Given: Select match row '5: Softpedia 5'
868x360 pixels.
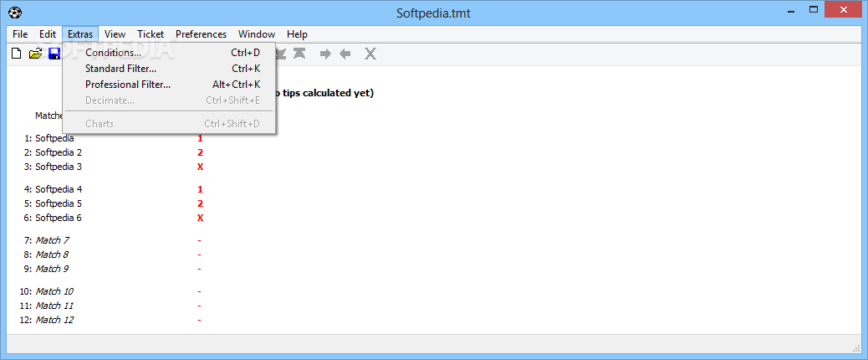Looking at the screenshot, I should pyautogui.click(x=54, y=203).
